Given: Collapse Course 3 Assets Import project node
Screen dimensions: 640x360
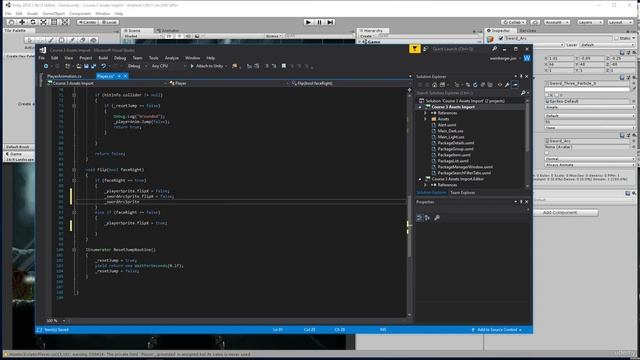Looking at the screenshot, I should pos(420,107).
